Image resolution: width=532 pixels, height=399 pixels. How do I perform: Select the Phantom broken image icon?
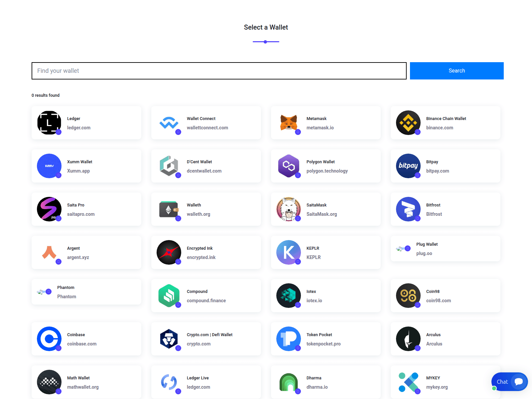coord(41,292)
